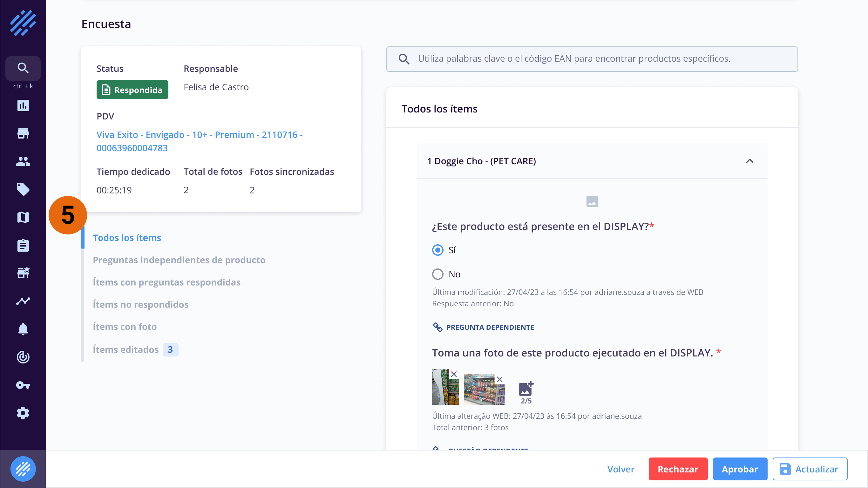Viewport: 868px width, 488px height.
Task: Select the No radio option
Action: click(438, 274)
